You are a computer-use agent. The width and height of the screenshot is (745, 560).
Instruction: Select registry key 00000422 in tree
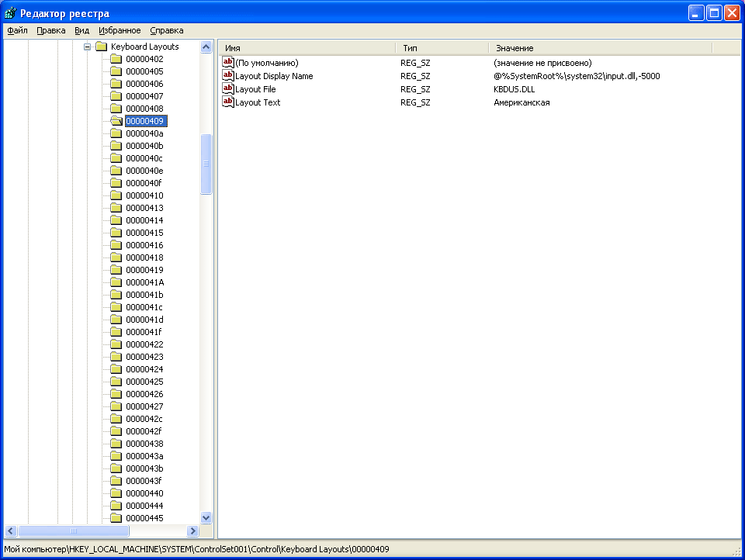click(x=144, y=344)
